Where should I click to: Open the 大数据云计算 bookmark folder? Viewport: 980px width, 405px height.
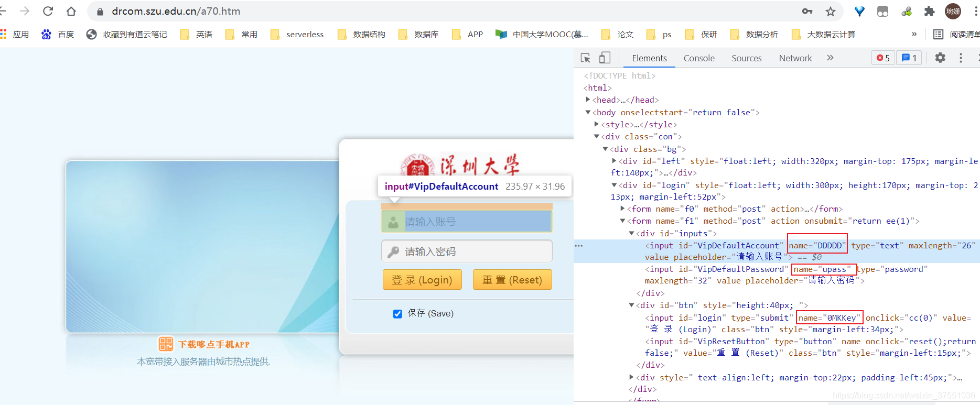[x=823, y=34]
